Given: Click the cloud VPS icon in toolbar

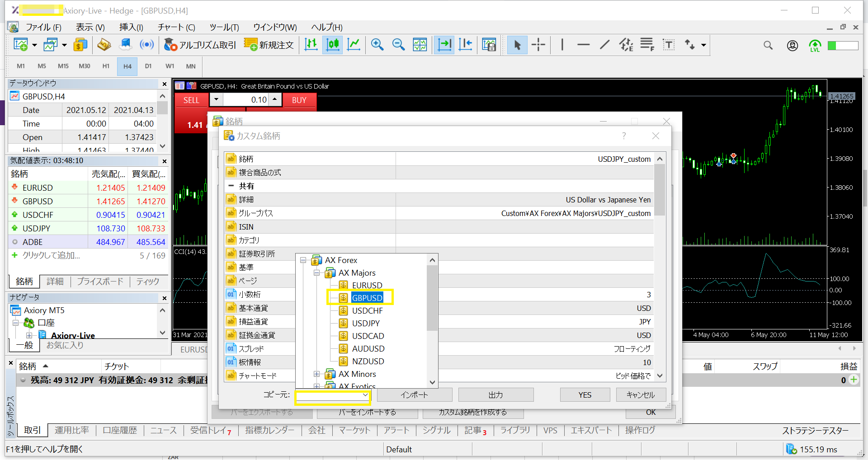Looking at the screenshot, I should pos(125,45).
